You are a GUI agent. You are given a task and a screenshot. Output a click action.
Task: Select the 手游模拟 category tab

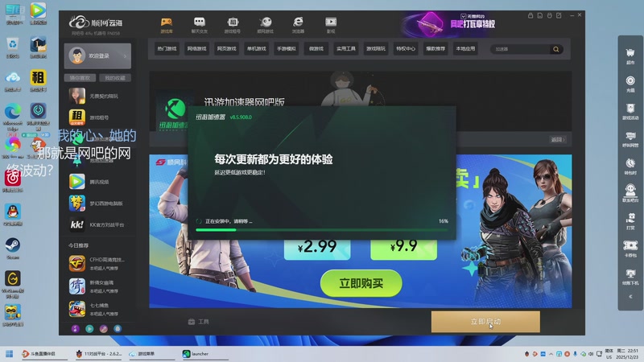[287, 49]
